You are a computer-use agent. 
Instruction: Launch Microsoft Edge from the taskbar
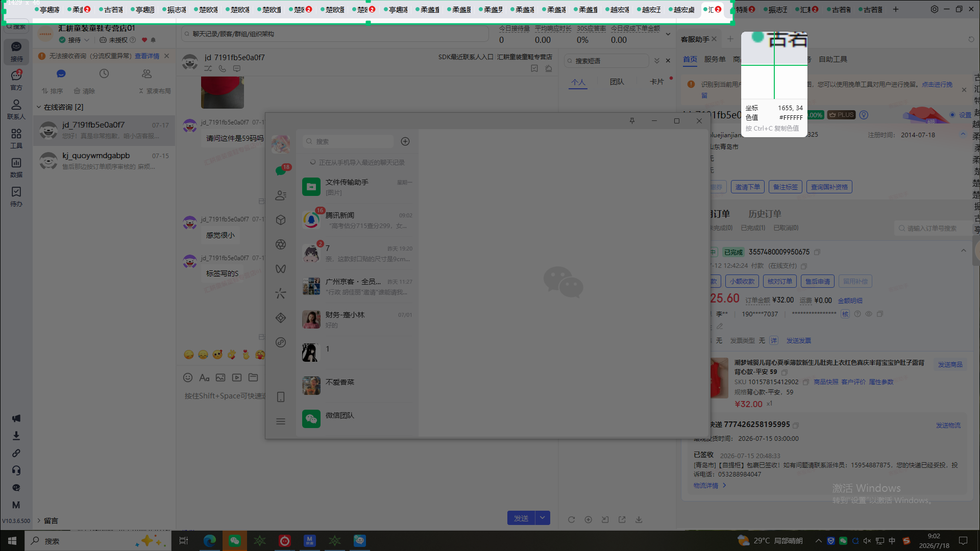209,541
